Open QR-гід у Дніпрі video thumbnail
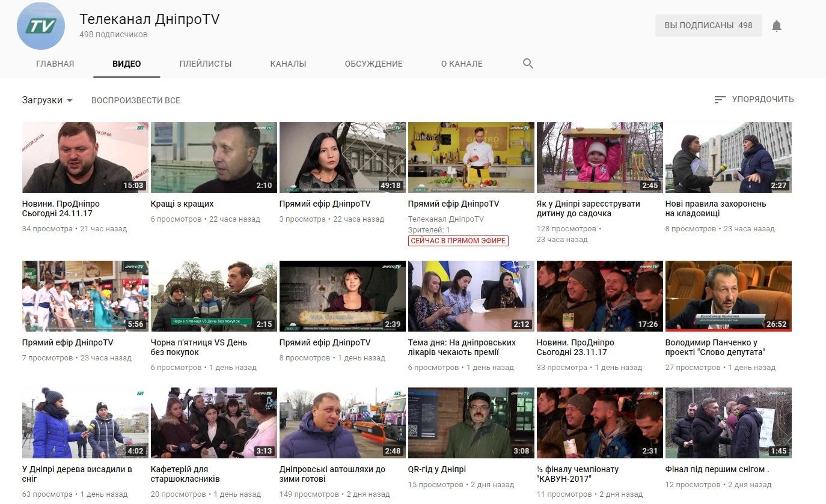This screenshot has height=504, width=826. click(471, 423)
